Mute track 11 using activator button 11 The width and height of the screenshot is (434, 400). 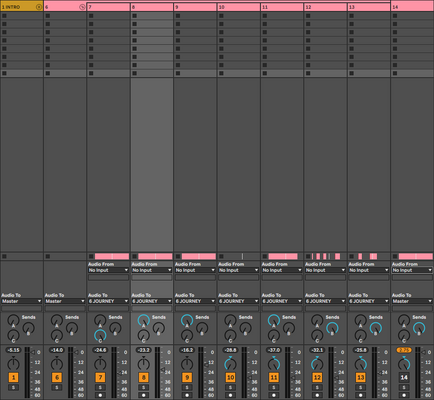(x=274, y=377)
